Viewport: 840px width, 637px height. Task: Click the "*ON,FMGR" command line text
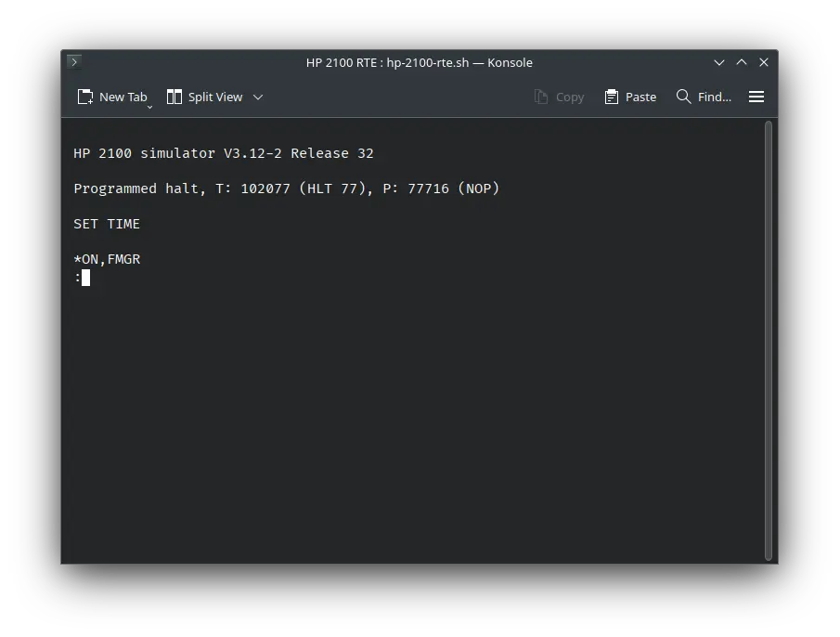[107, 259]
